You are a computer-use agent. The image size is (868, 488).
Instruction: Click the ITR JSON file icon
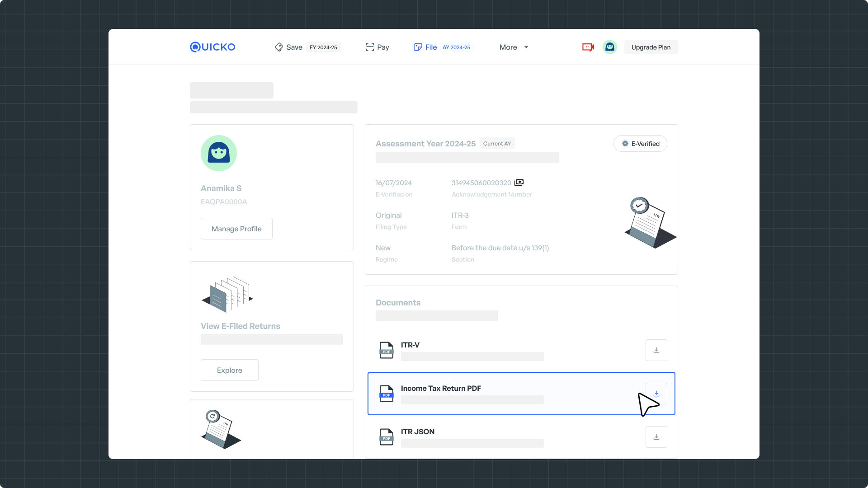(386, 437)
